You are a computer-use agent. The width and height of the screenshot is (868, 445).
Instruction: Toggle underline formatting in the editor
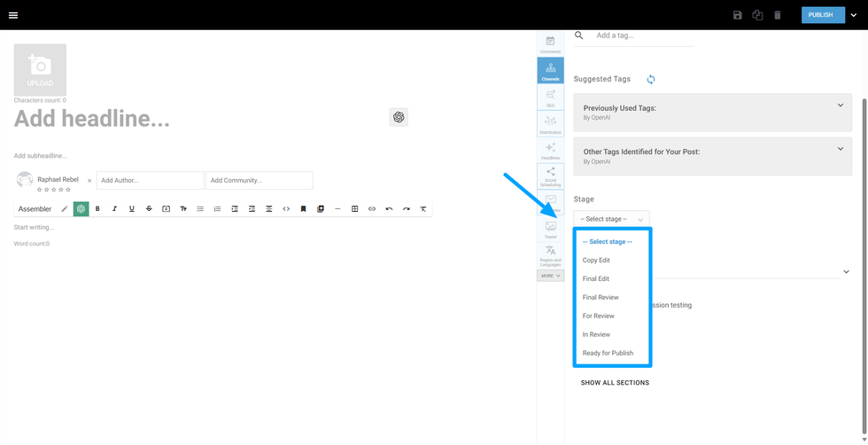pos(132,209)
